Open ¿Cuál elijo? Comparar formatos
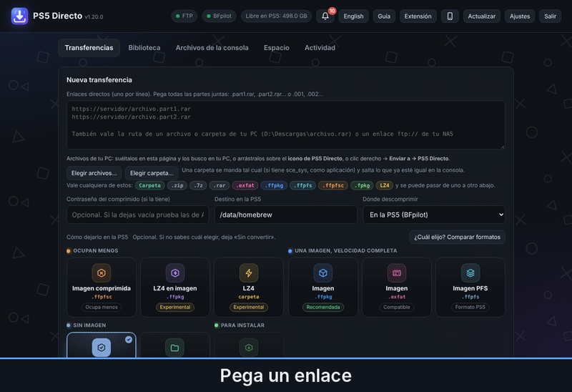Image resolution: width=572 pixels, height=392 pixels. coord(457,237)
